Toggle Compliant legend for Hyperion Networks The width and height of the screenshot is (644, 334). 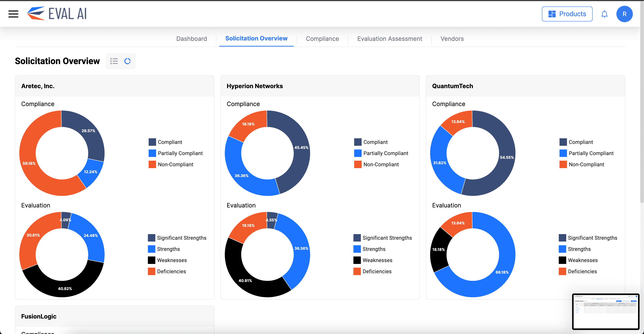(371, 142)
